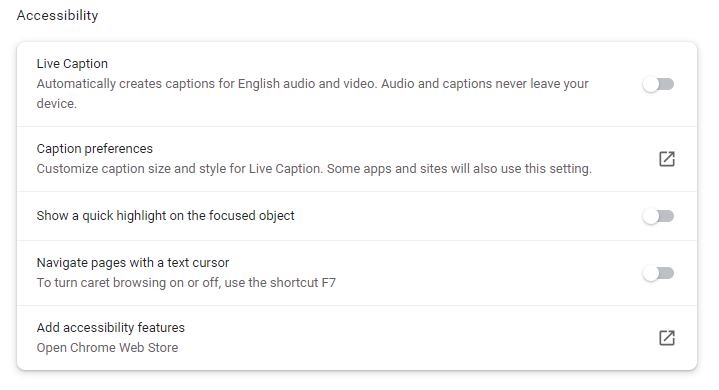Open Caption preferences external link icon
This screenshot has width=719, height=390.
click(667, 159)
